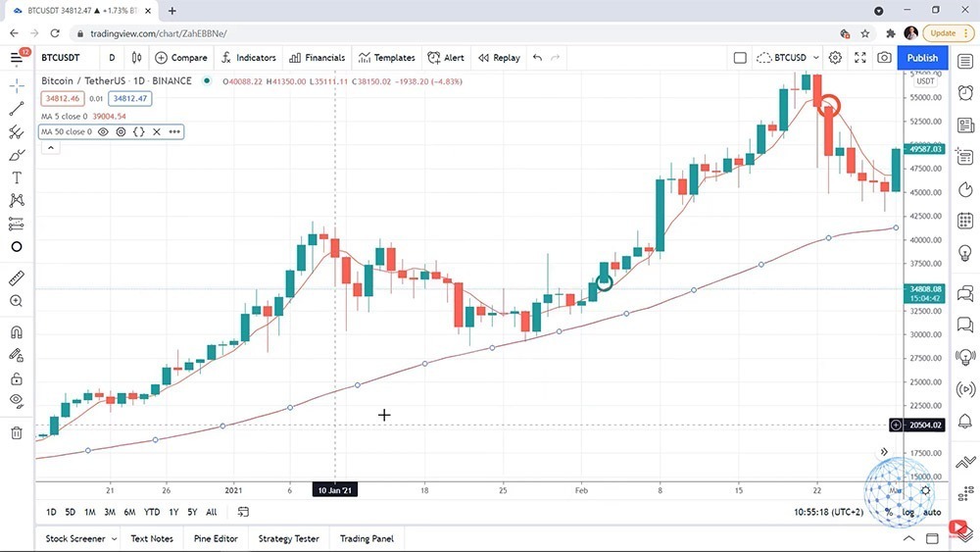Image resolution: width=980 pixels, height=552 pixels.
Task: Open chart settings gear in toolbar
Action: tap(835, 58)
